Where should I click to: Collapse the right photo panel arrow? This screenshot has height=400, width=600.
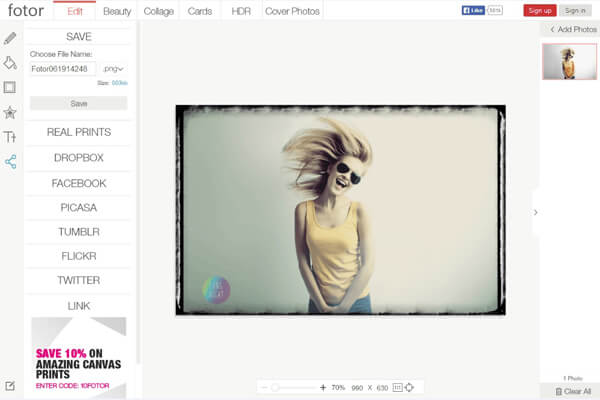(x=535, y=212)
